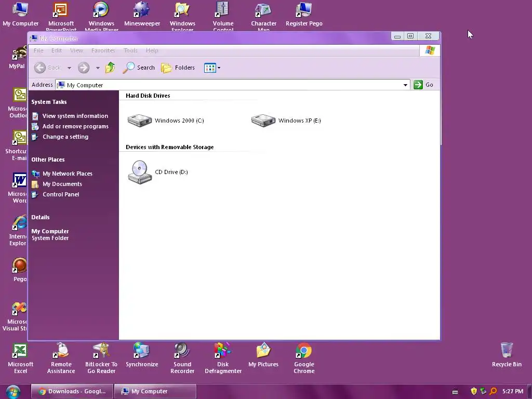Select the BitLocker To Go Reader icon
The width and height of the screenshot is (532, 399).
coord(101,358)
